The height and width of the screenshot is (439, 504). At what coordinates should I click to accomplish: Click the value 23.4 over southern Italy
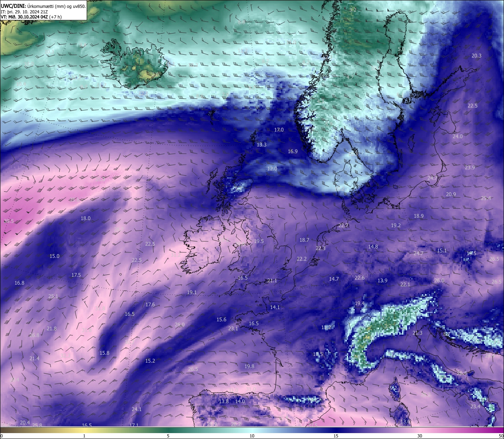[x=475, y=406]
